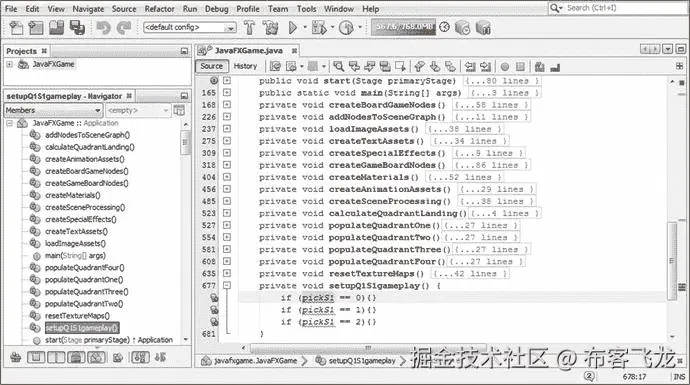The image size is (690, 385).
Task: Toggle show inherited members filter in Navigator
Action: tap(16, 357)
